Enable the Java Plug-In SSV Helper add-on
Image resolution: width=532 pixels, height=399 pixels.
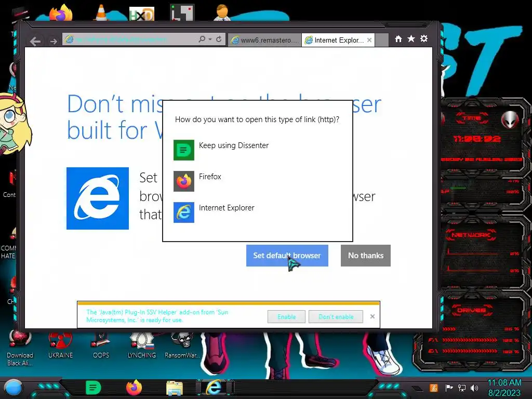[x=286, y=316]
